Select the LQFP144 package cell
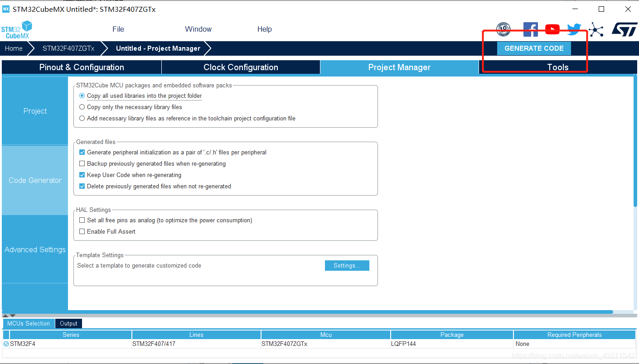This screenshot has height=364, width=639. 452,344
